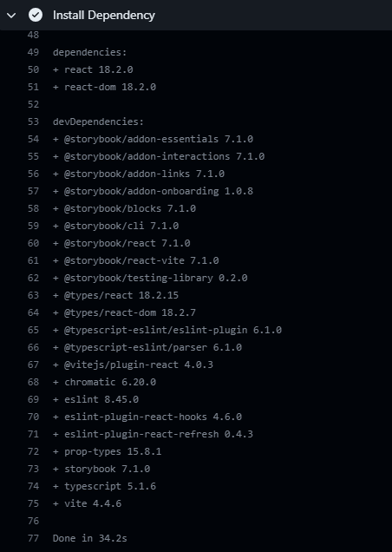Viewport: 392px width, 552px height.
Task: Click the @storybook/addon-onboarding 1.0.8 line
Action: 153,191
